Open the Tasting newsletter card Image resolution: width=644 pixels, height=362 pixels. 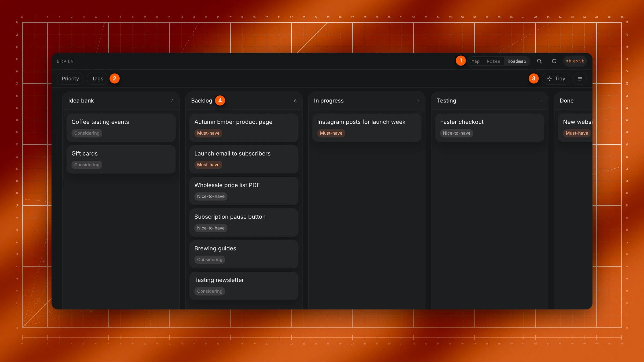[244, 286]
